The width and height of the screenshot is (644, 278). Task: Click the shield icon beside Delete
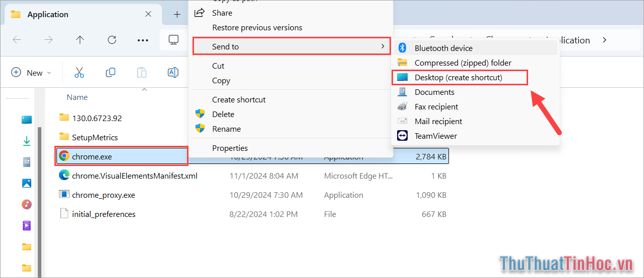(200, 114)
